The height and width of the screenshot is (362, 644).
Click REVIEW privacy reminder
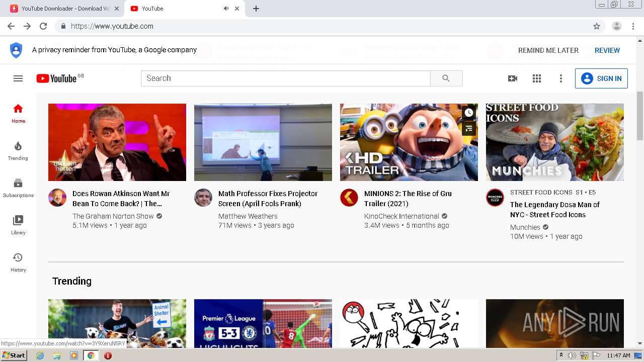point(607,50)
